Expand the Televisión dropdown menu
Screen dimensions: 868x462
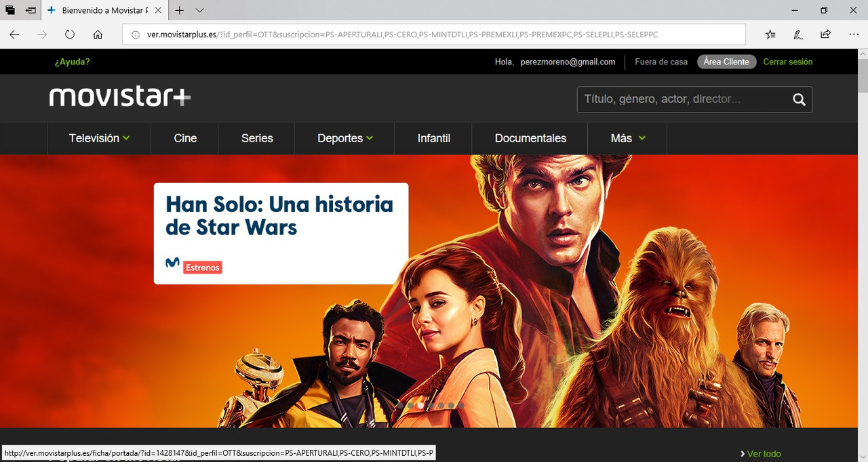click(x=99, y=138)
